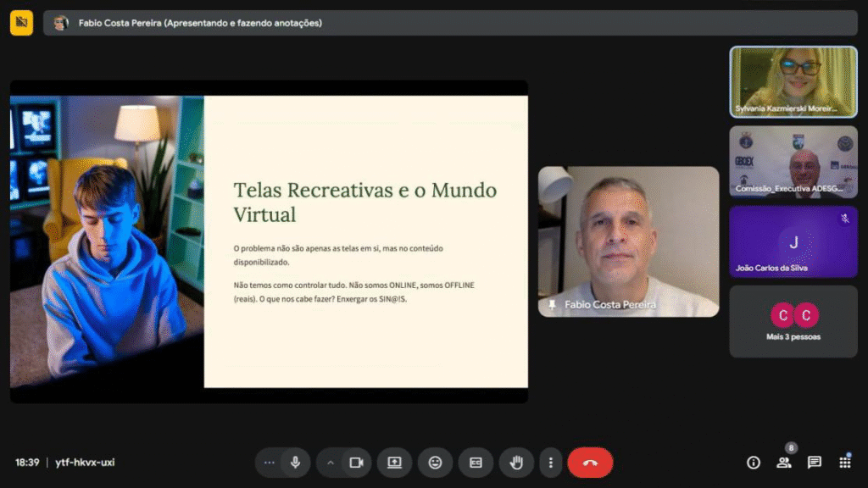Mute the microphone
Screen dimensions: 868x488
point(295,463)
